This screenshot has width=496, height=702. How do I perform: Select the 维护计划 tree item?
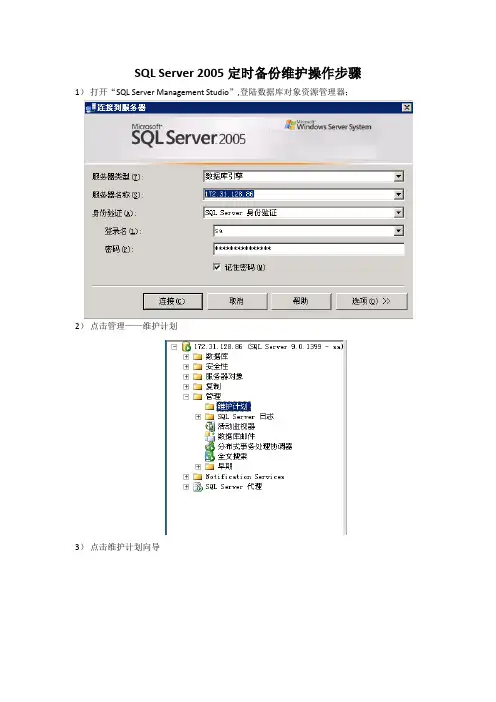pos(233,407)
